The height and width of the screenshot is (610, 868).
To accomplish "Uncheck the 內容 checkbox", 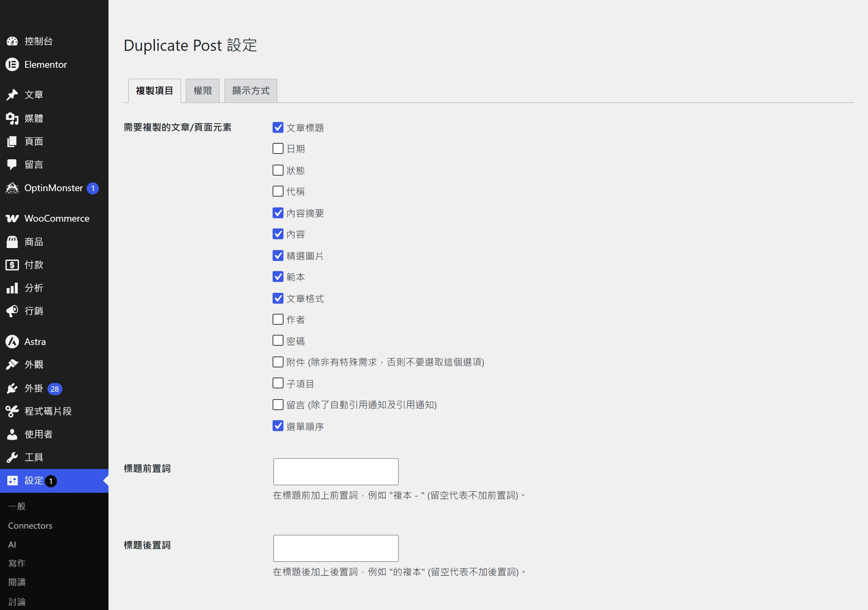I will click(x=278, y=234).
